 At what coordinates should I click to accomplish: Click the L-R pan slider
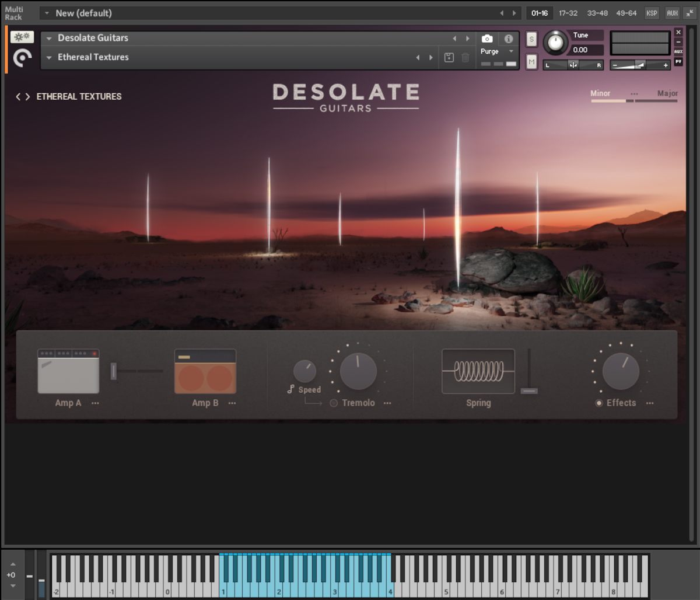click(x=573, y=65)
